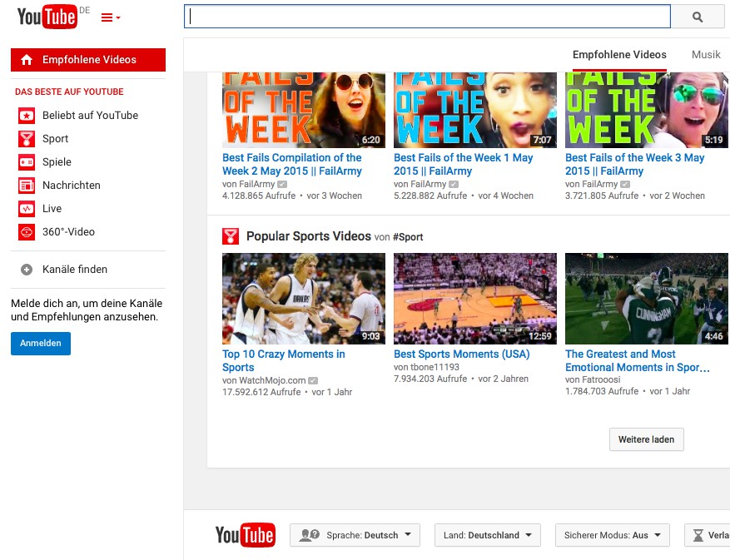Click the Nachrichten news icon
This screenshot has width=730, height=560.
(x=27, y=186)
